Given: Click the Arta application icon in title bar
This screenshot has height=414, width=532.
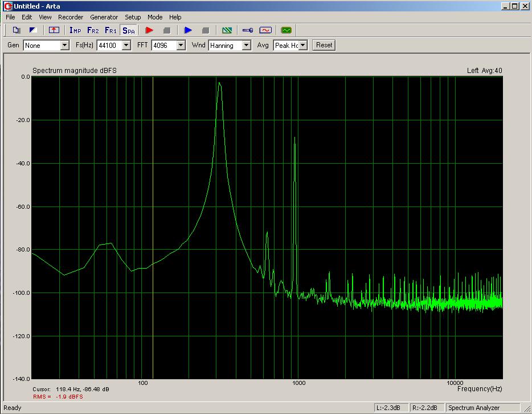Looking at the screenshot, I should pos(8,6).
